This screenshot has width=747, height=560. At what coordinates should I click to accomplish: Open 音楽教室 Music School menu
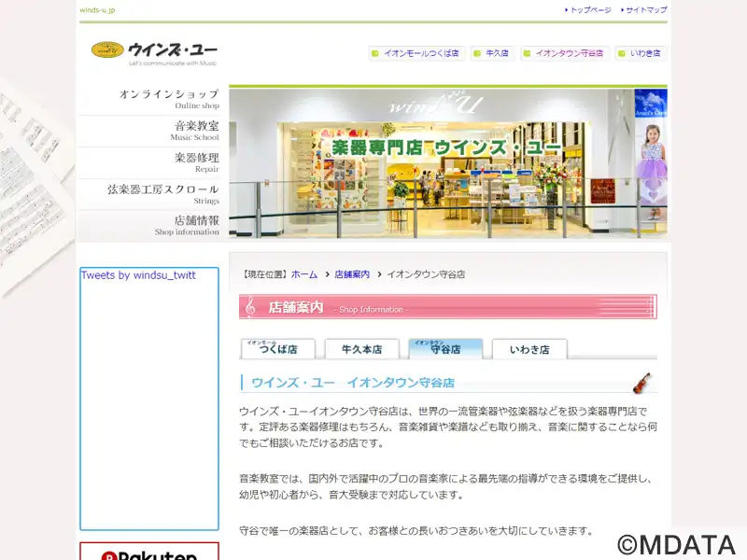pyautogui.click(x=150, y=131)
